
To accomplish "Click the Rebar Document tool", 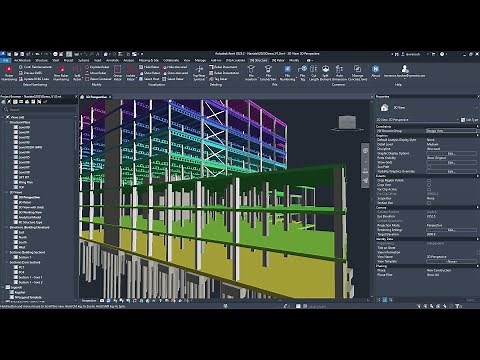I will click(x=223, y=67).
